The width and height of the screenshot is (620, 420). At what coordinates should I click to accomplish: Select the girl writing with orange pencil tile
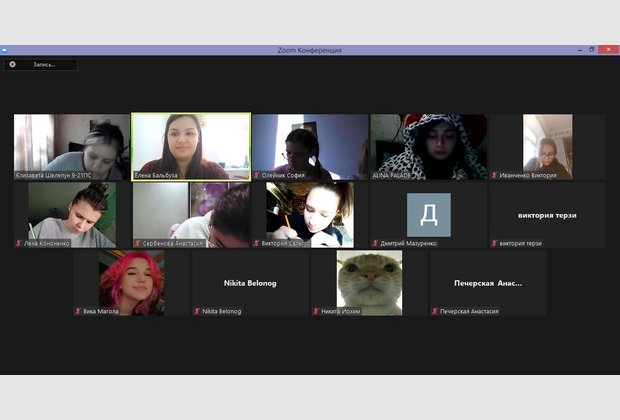pos(310,215)
